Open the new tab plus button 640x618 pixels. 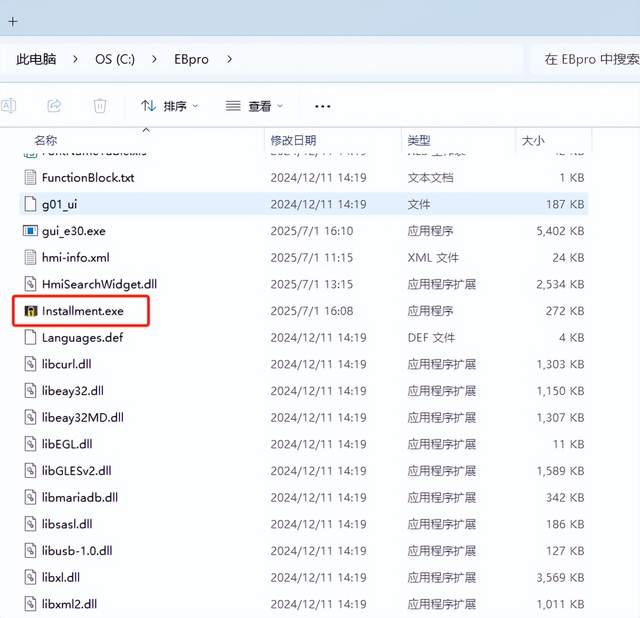pyautogui.click(x=13, y=20)
